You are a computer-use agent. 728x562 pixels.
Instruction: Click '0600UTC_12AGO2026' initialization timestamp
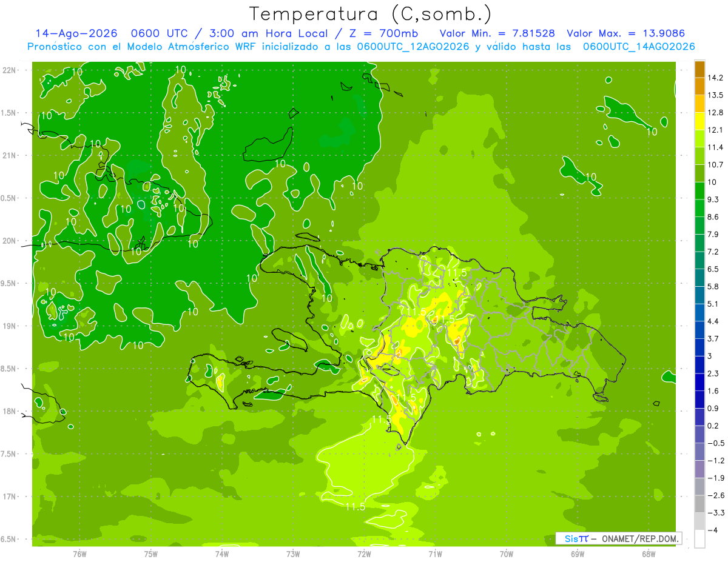pyautogui.click(x=413, y=47)
